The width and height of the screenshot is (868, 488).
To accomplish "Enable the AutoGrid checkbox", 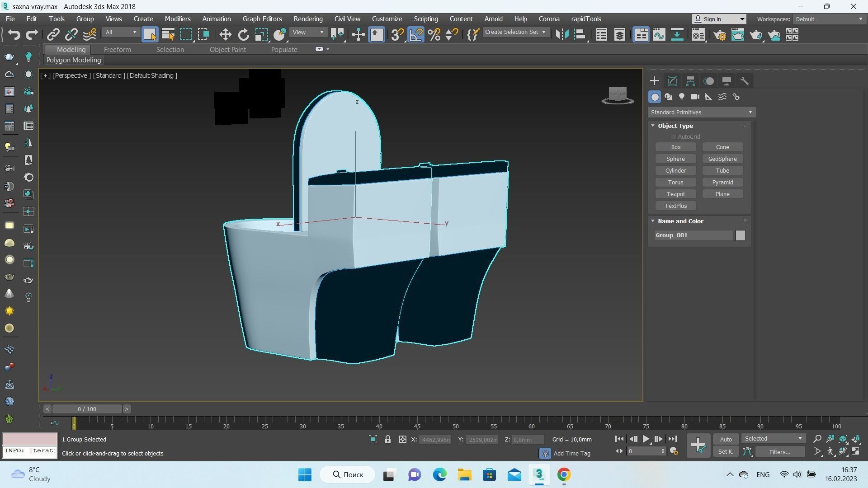I will (x=673, y=137).
